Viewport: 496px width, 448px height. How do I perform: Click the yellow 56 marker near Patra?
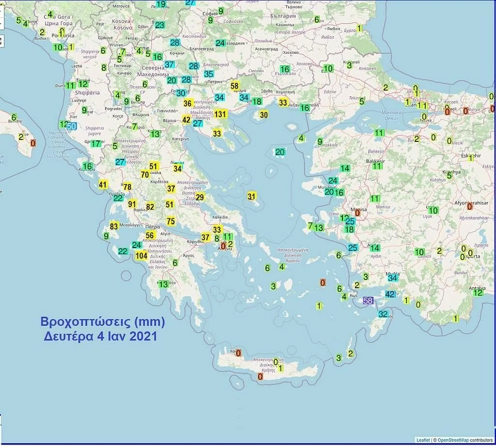tap(150, 235)
